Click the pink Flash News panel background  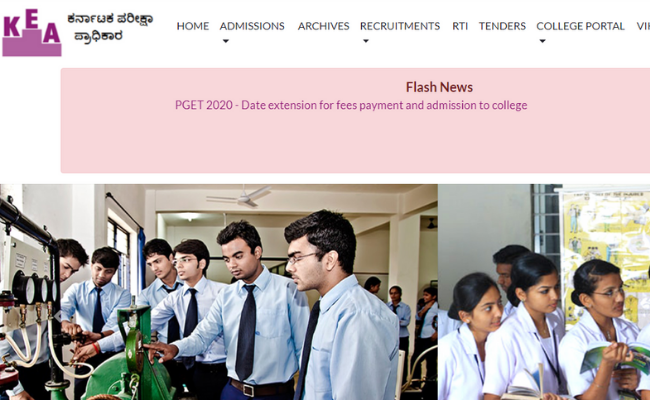tap(356, 143)
